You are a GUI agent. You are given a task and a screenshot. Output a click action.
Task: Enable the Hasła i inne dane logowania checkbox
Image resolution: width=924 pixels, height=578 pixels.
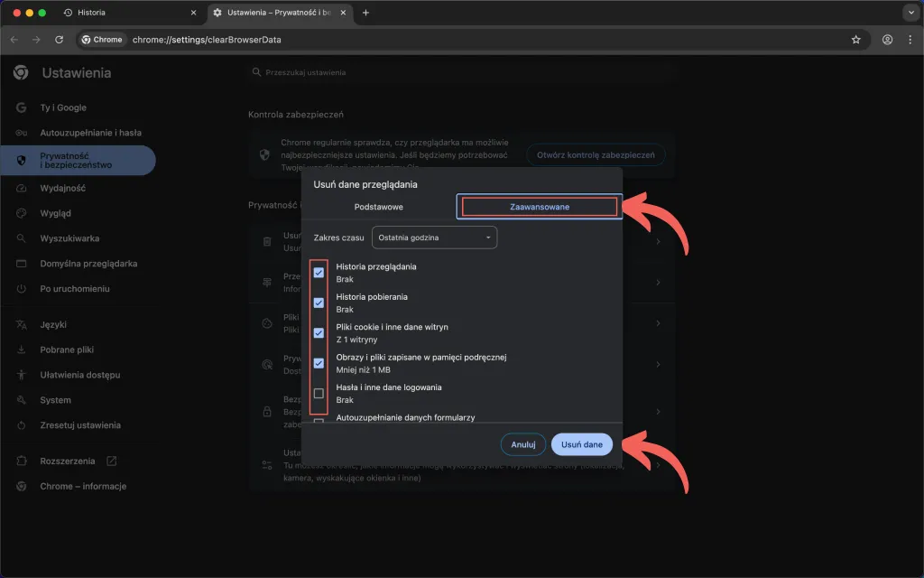pos(319,394)
